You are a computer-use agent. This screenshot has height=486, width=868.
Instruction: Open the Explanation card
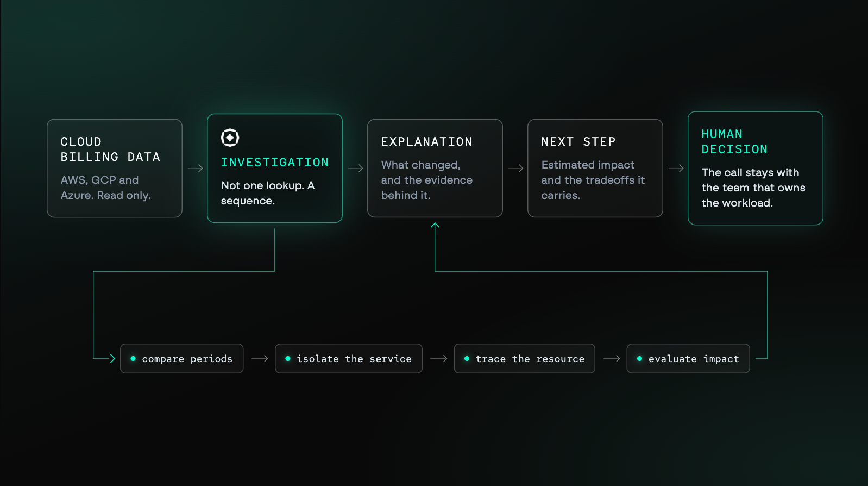(435, 168)
